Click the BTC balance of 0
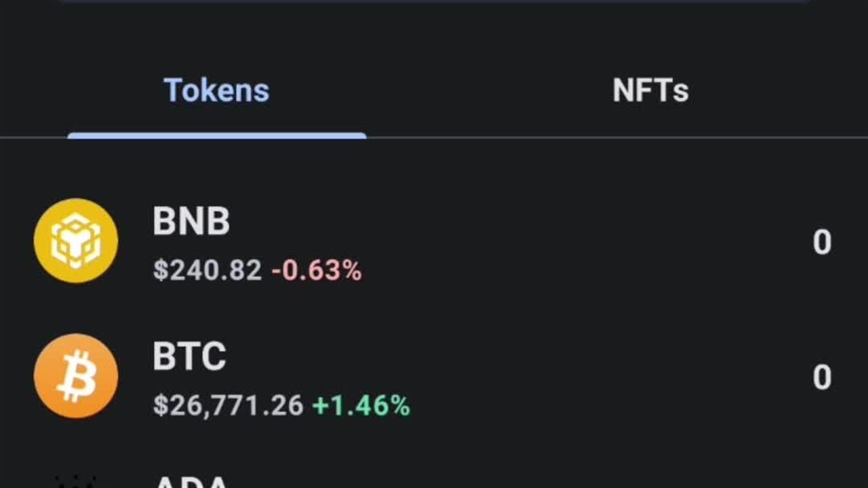This screenshot has height=488, width=868. click(x=822, y=378)
